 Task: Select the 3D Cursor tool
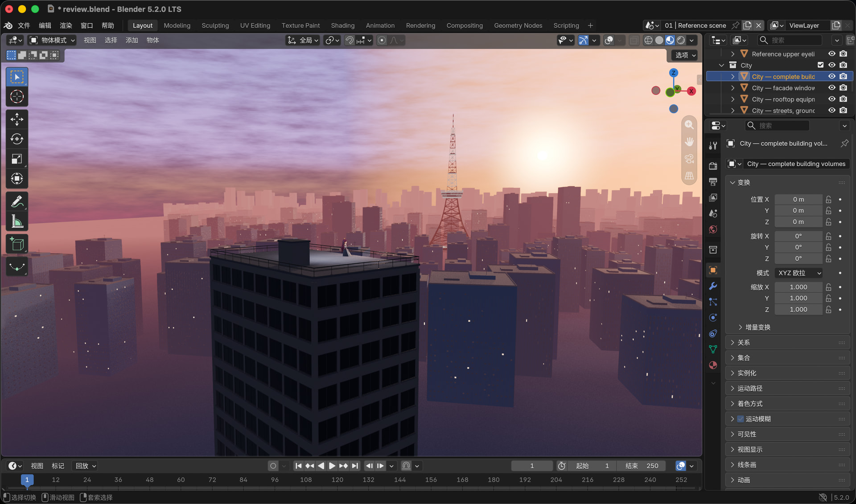[x=17, y=97]
